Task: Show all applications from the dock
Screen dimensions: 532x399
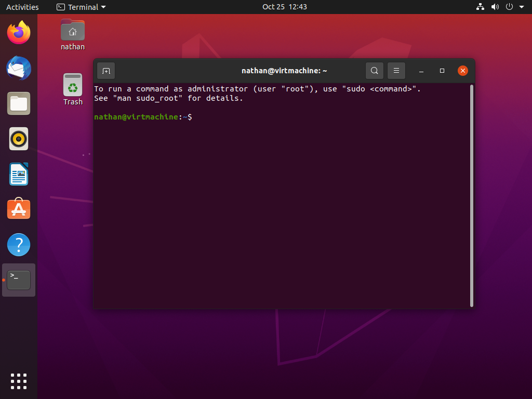Action: pos(19,381)
